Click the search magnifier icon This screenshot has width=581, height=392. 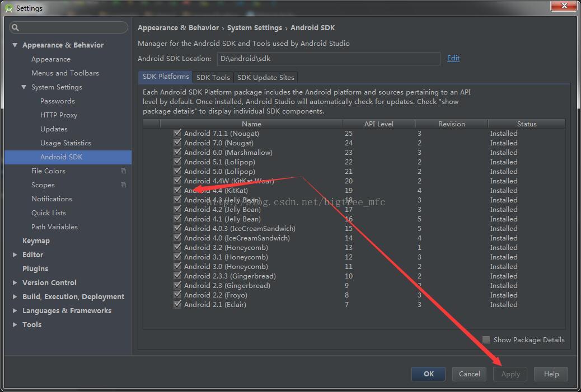point(15,27)
